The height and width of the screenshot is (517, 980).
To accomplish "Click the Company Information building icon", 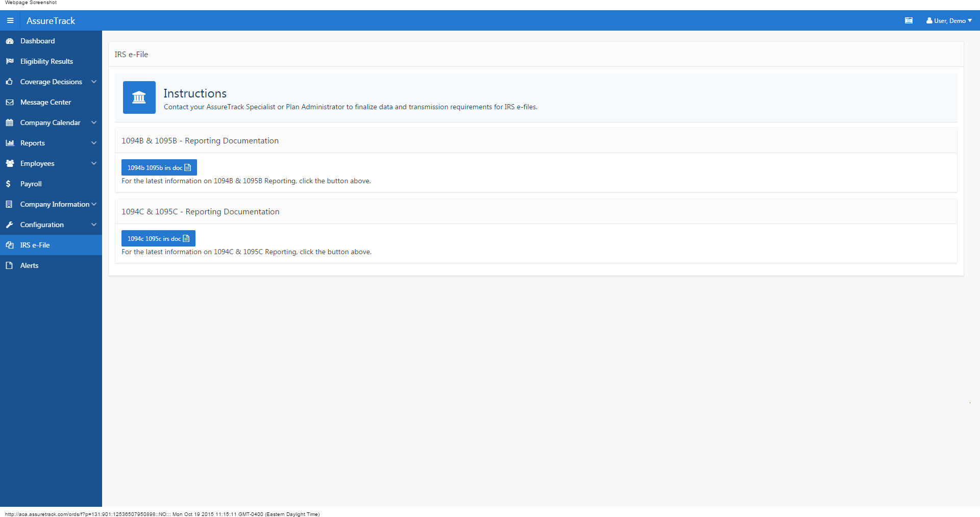I will 9,205.
